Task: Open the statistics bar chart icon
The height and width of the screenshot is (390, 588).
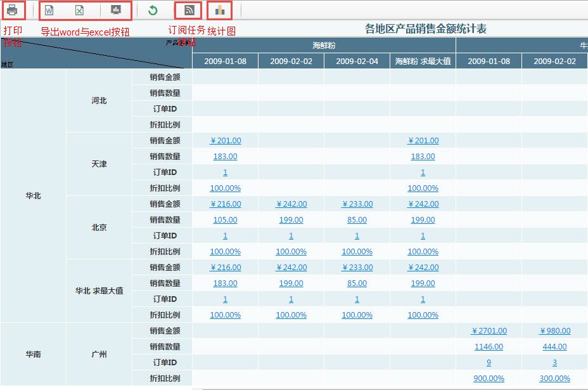Action: 219,10
